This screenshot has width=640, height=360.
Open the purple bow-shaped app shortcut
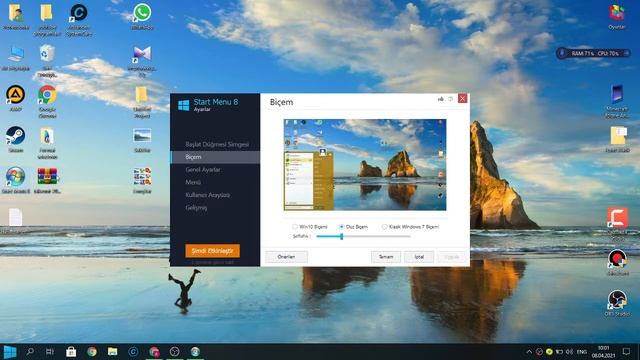point(142,60)
